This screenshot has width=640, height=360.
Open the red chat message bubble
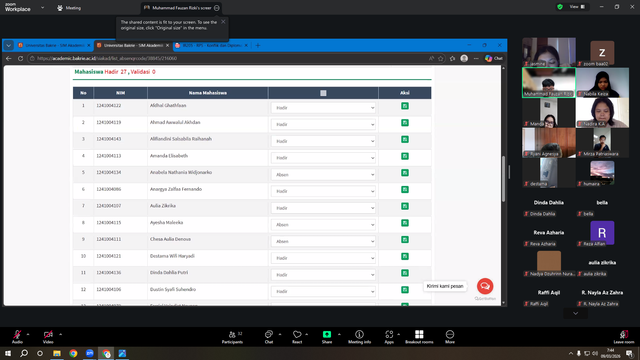pyautogui.click(x=485, y=286)
